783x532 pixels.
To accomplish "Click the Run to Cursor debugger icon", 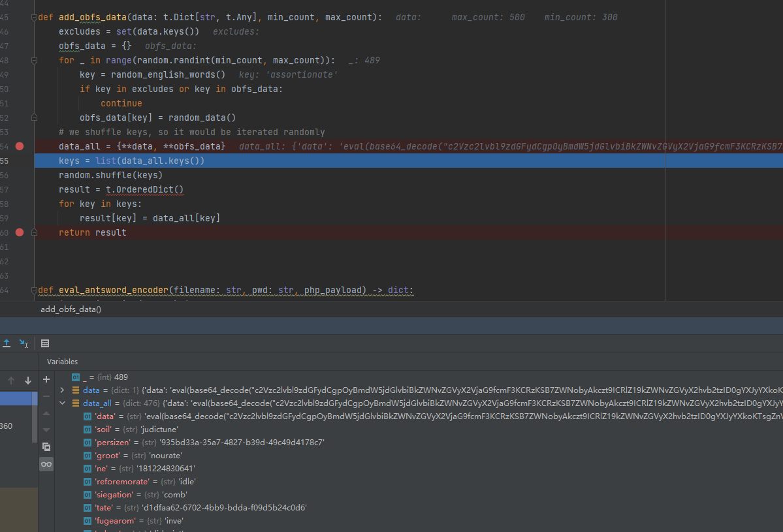I will tap(24, 343).
